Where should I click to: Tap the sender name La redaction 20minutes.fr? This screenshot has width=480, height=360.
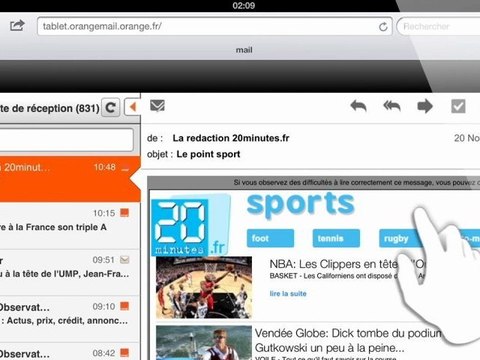tap(231, 138)
